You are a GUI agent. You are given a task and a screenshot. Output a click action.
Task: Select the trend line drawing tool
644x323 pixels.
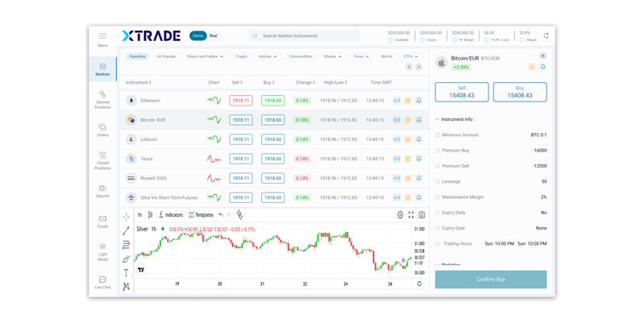[x=127, y=231]
